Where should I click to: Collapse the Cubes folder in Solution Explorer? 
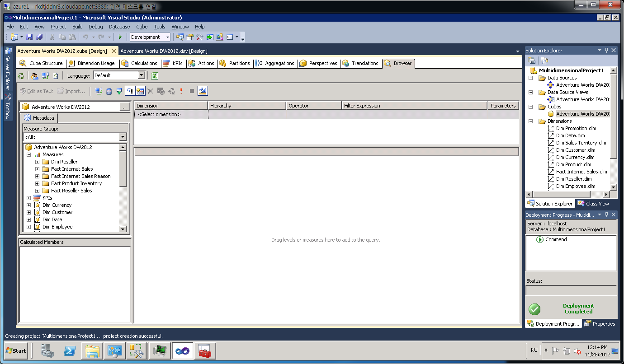point(531,107)
